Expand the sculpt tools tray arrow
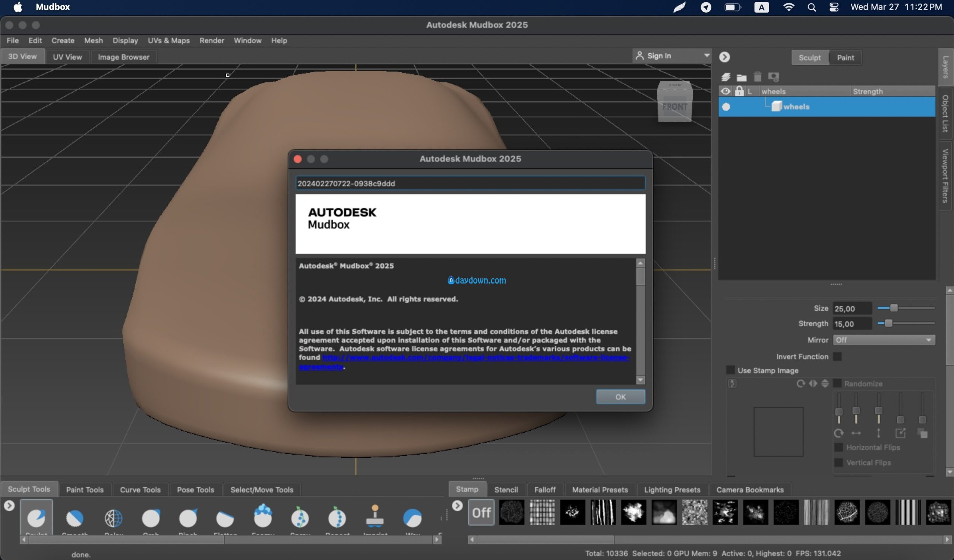The width and height of the screenshot is (954, 560). click(x=9, y=506)
